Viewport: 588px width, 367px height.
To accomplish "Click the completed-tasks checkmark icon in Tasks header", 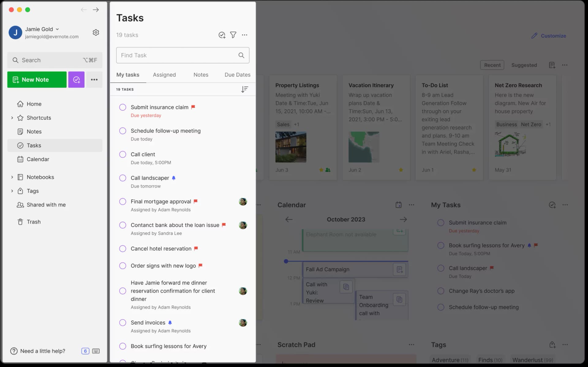I will click(222, 35).
